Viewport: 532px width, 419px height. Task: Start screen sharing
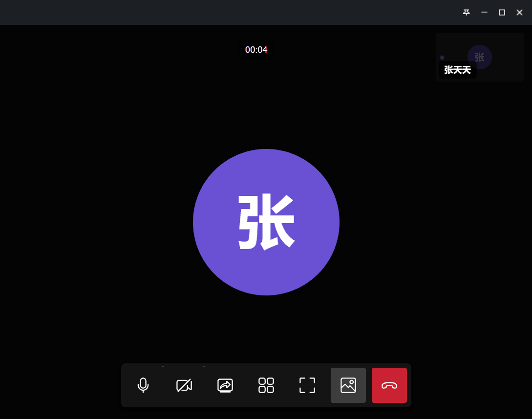point(225,385)
